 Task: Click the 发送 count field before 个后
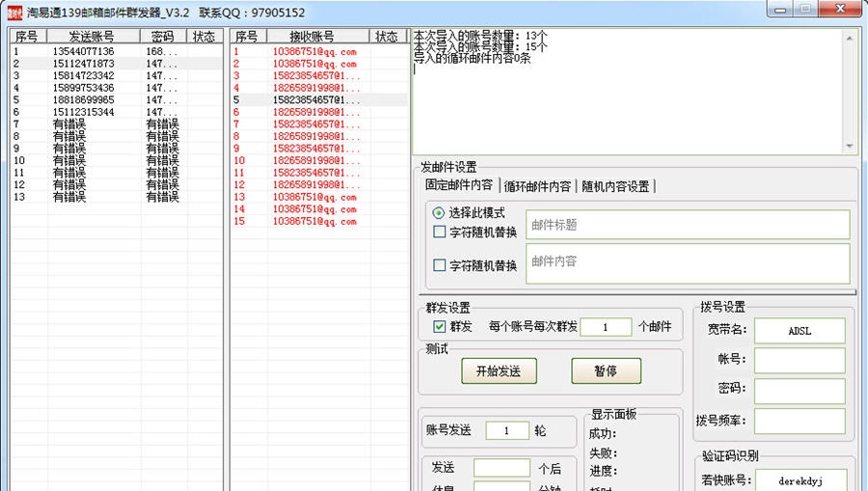coord(502,468)
